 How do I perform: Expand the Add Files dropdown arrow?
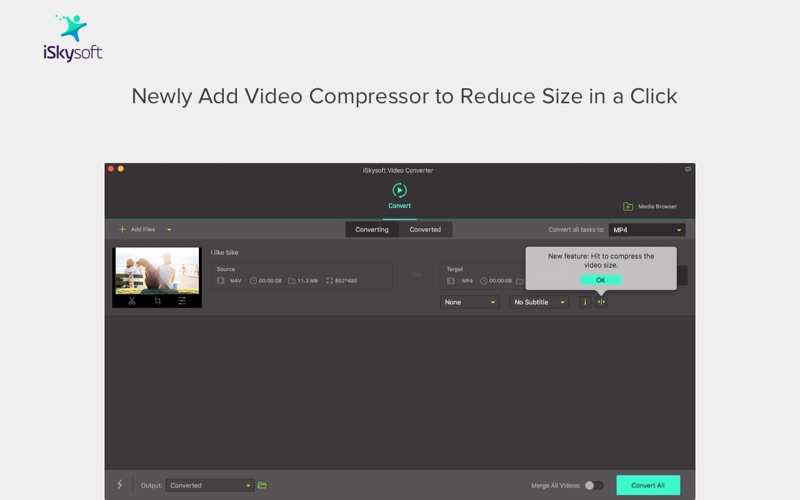(169, 230)
